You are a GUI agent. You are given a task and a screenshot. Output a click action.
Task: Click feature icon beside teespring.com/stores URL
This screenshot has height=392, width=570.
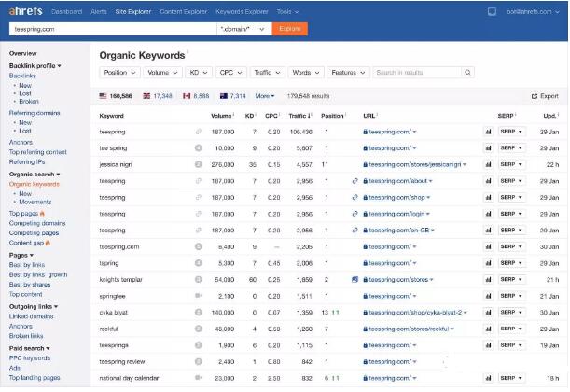click(355, 280)
